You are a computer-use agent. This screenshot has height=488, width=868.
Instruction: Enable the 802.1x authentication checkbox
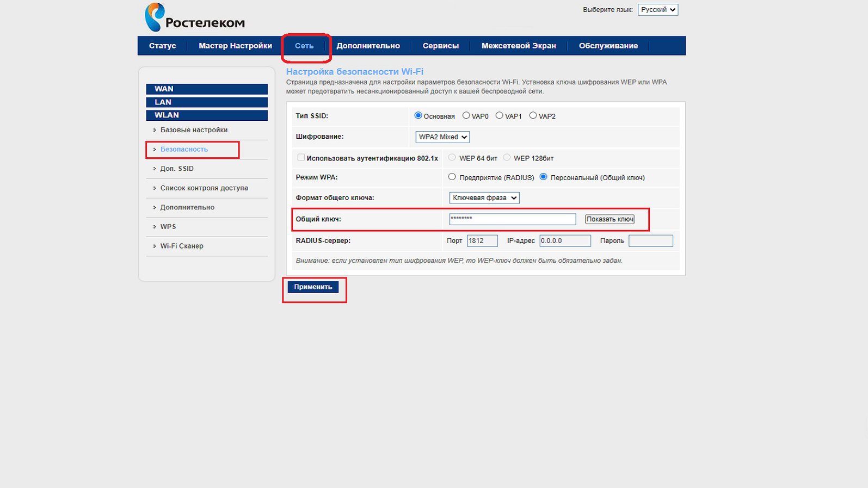tap(301, 157)
